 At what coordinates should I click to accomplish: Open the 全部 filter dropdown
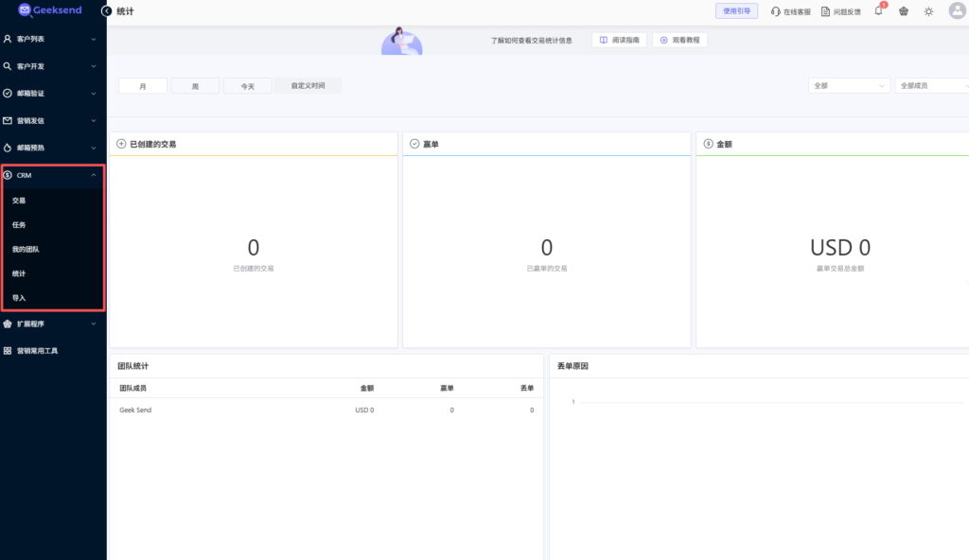point(849,85)
